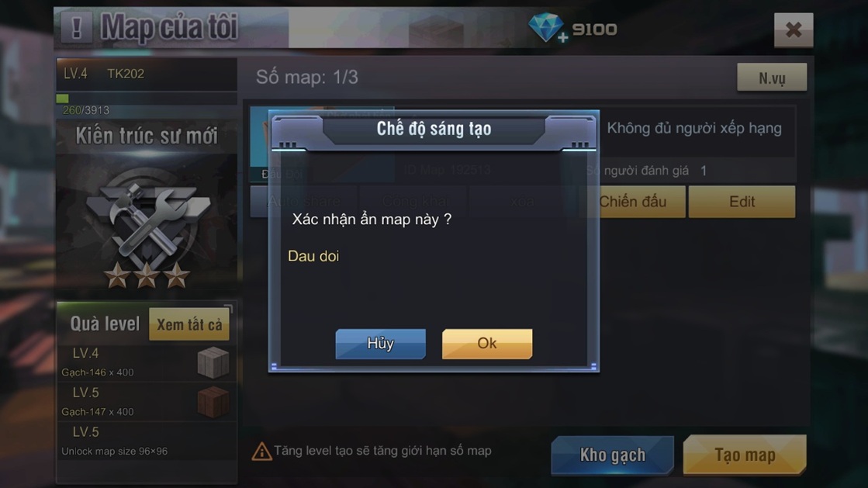The height and width of the screenshot is (488, 868).
Task: Toggle the Auto share option
Action: [305, 202]
